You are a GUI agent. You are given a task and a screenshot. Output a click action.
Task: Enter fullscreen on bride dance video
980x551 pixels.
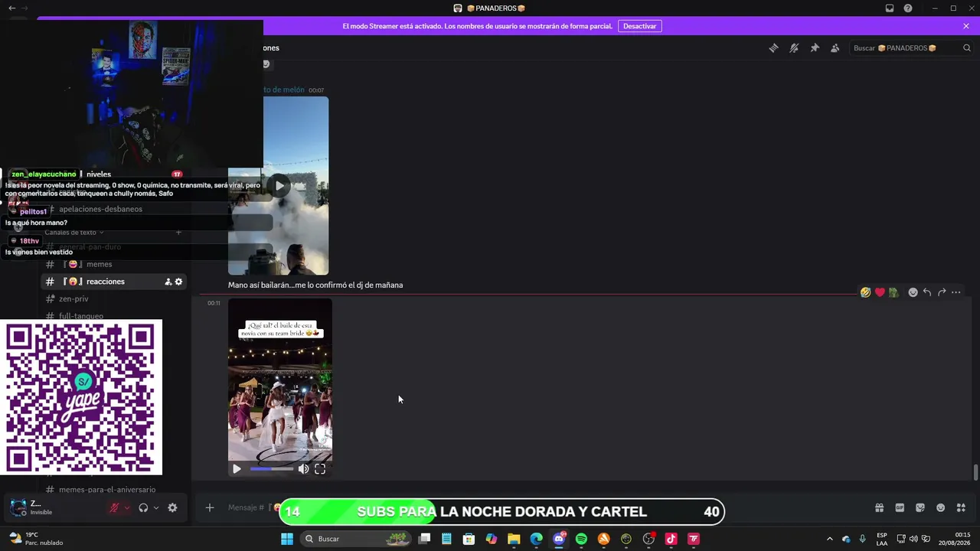point(320,469)
